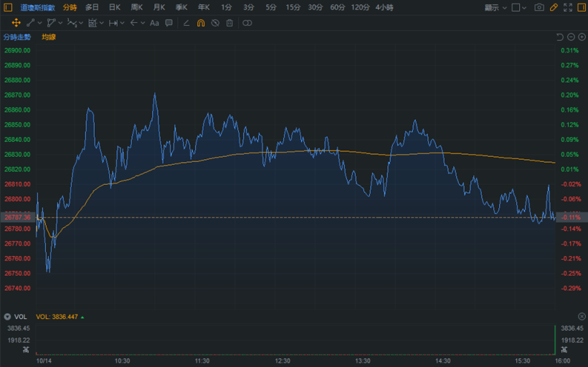Open the line tool dropdown arrow

pyautogui.click(x=39, y=23)
